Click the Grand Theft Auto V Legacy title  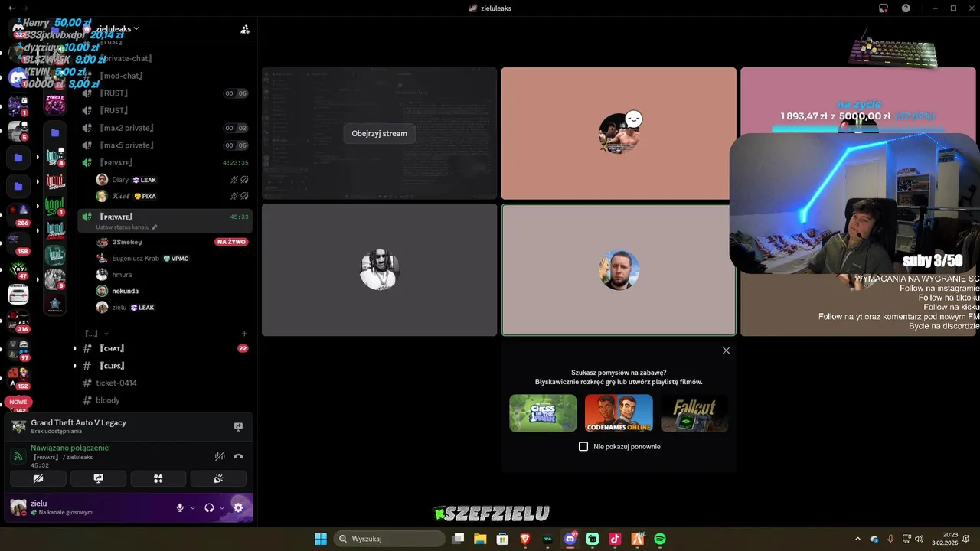[79, 422]
